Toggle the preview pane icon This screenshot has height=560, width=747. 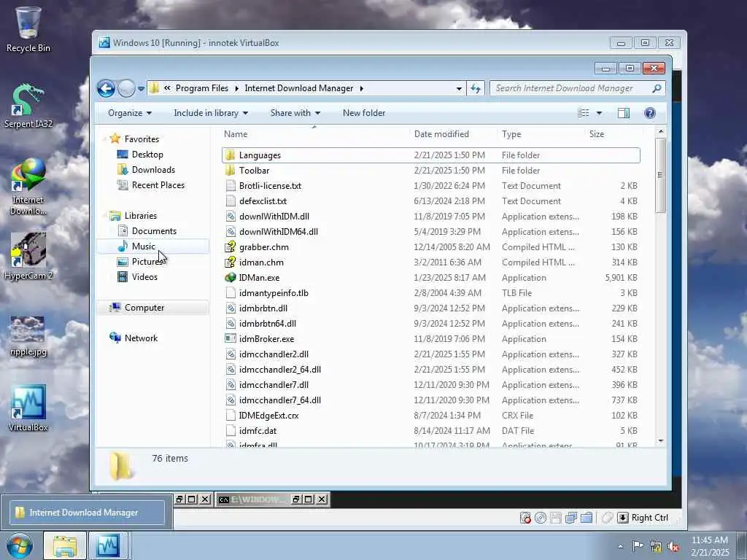(x=624, y=113)
